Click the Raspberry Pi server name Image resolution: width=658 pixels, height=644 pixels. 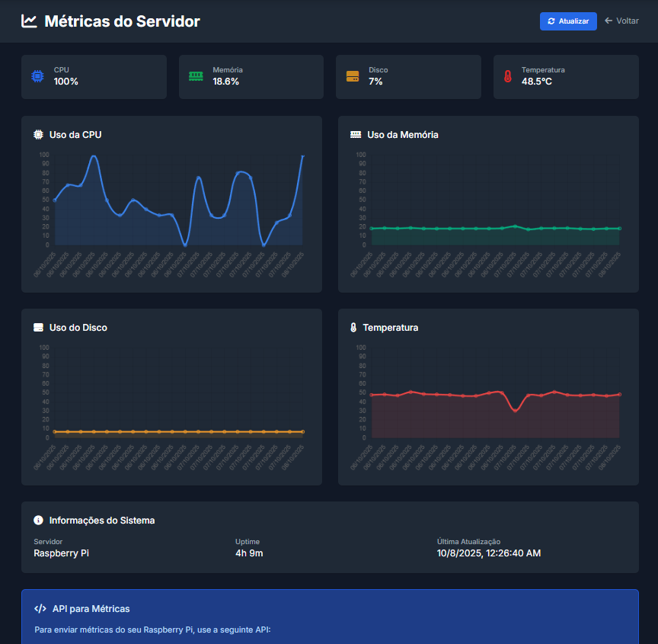point(62,553)
